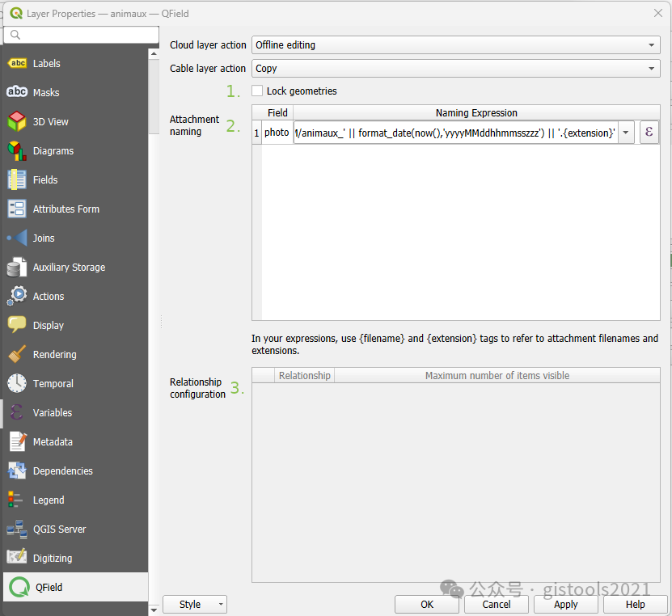
Task: Open the Labels settings panel
Action: (46, 63)
